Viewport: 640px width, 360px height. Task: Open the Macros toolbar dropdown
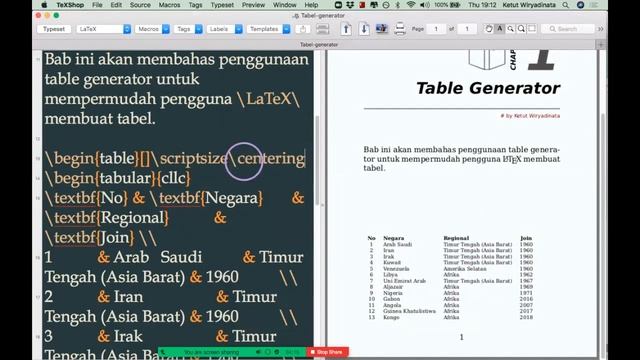point(152,29)
